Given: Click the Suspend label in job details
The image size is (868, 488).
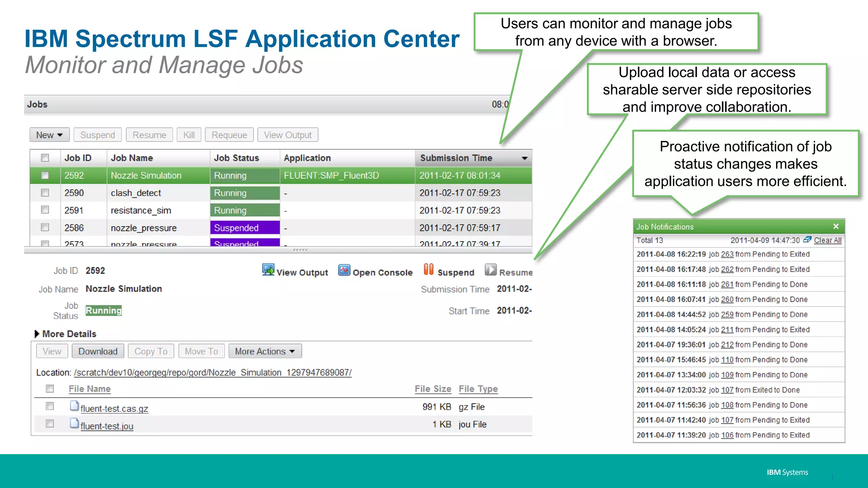Looking at the screenshot, I should coord(456,272).
